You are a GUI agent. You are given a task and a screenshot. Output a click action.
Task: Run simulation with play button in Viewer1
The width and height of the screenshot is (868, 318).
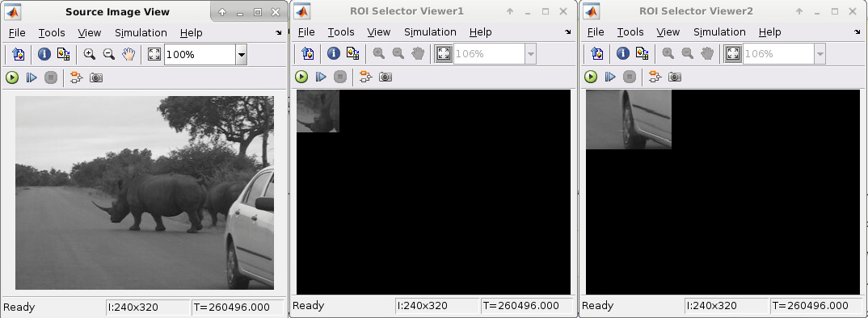tap(301, 77)
